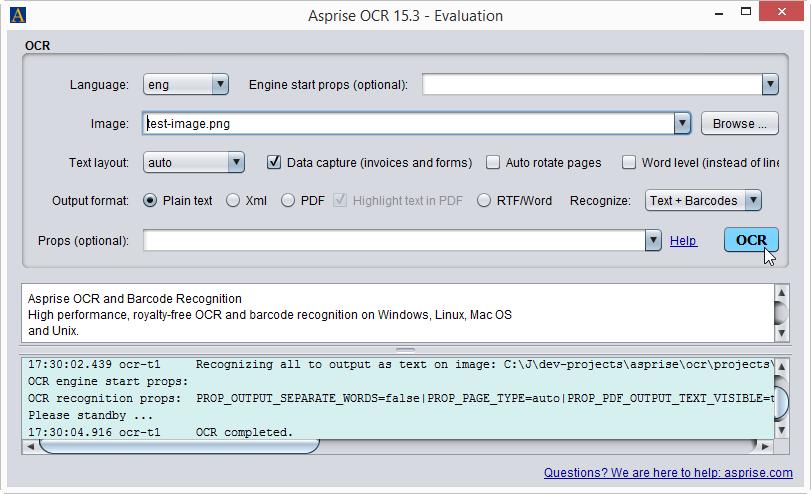Select the PDF output radio button
This screenshot has width=811, height=494.
(288, 200)
